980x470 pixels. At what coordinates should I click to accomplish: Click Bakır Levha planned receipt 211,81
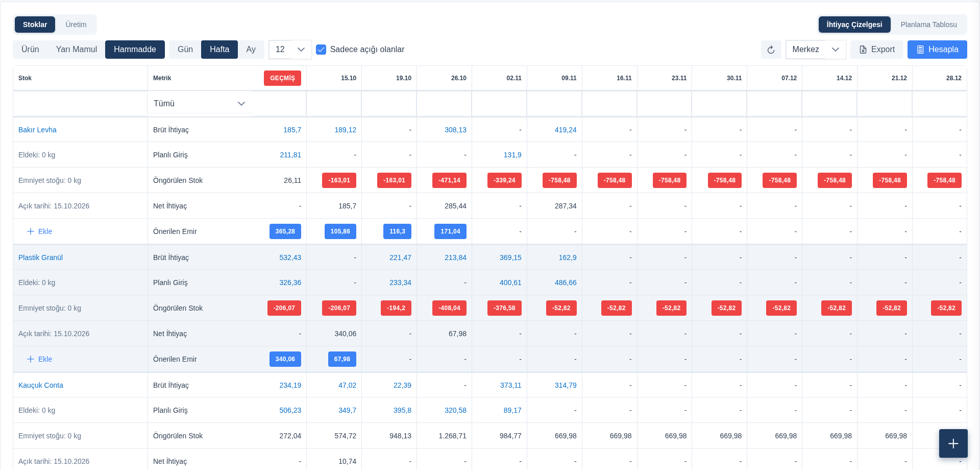coord(290,155)
